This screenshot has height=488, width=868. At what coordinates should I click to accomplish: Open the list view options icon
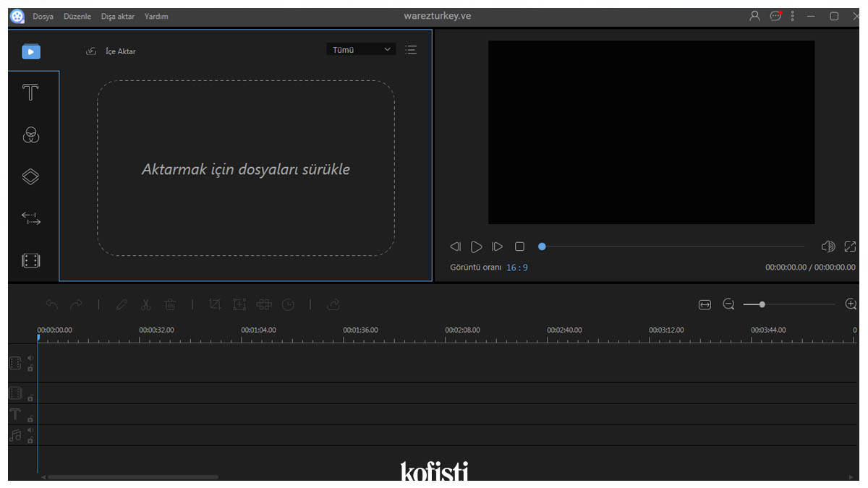tap(411, 50)
